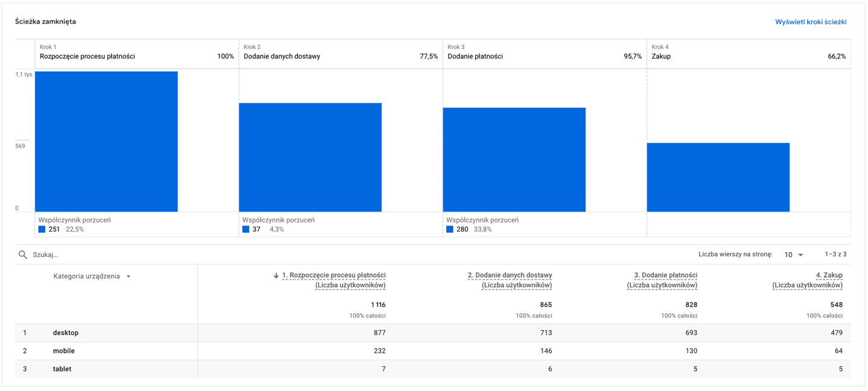Screen dimensions: 868x391
Task: Click the blue abandonment square showing 251
Action: (42, 229)
